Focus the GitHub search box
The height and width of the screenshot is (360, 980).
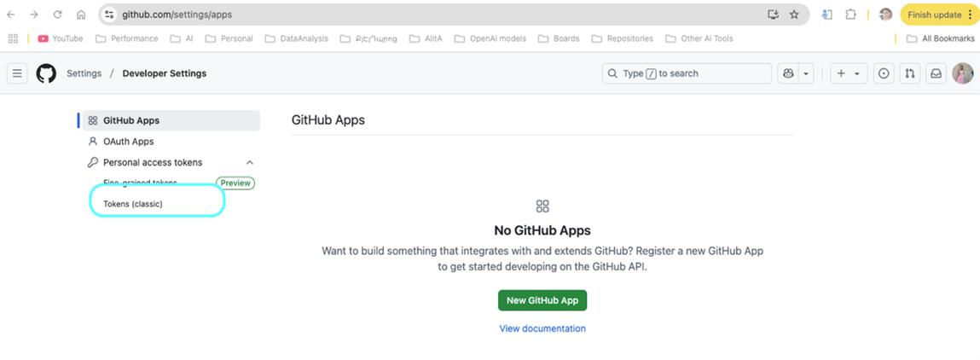[687, 73]
